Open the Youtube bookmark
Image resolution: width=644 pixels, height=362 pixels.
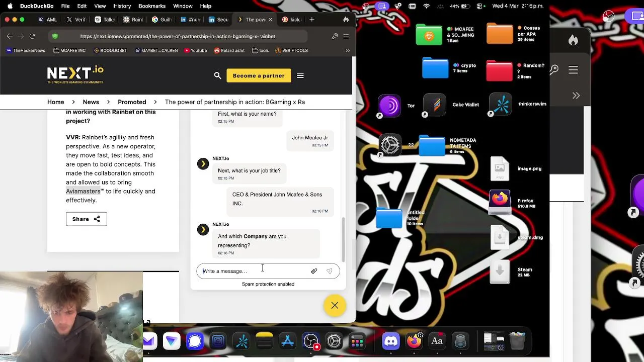coord(195,50)
